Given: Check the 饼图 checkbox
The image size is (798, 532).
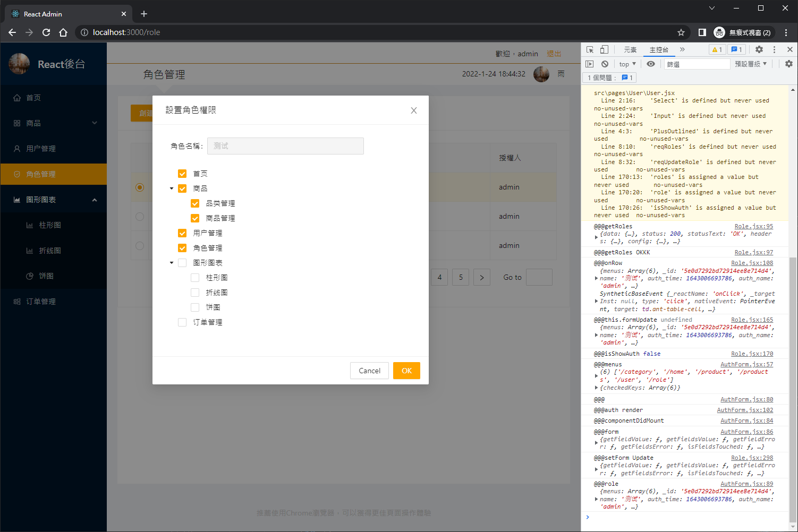Looking at the screenshot, I should coord(195,307).
